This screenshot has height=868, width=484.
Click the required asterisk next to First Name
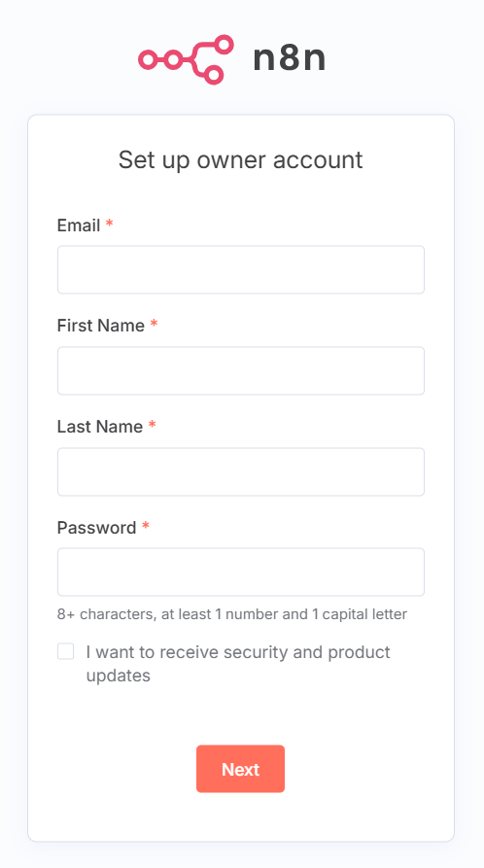click(x=154, y=324)
